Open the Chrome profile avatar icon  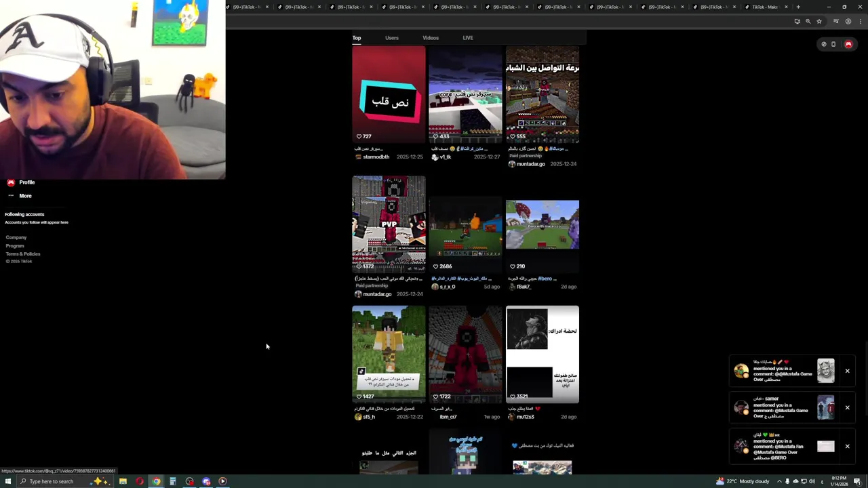[x=848, y=21]
